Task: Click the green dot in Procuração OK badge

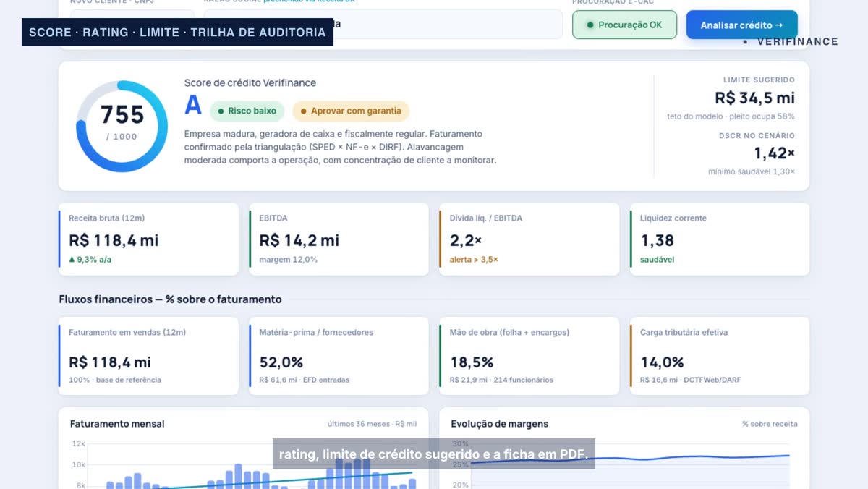Action: pyautogui.click(x=590, y=25)
